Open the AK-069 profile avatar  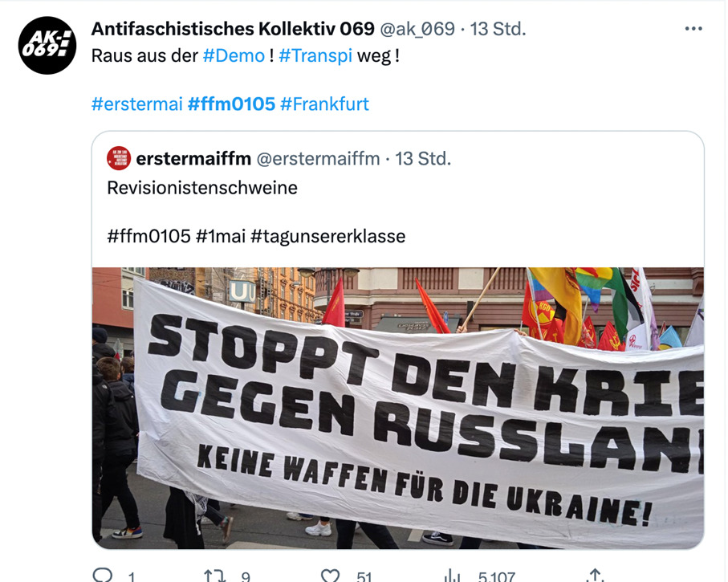pos(47,45)
